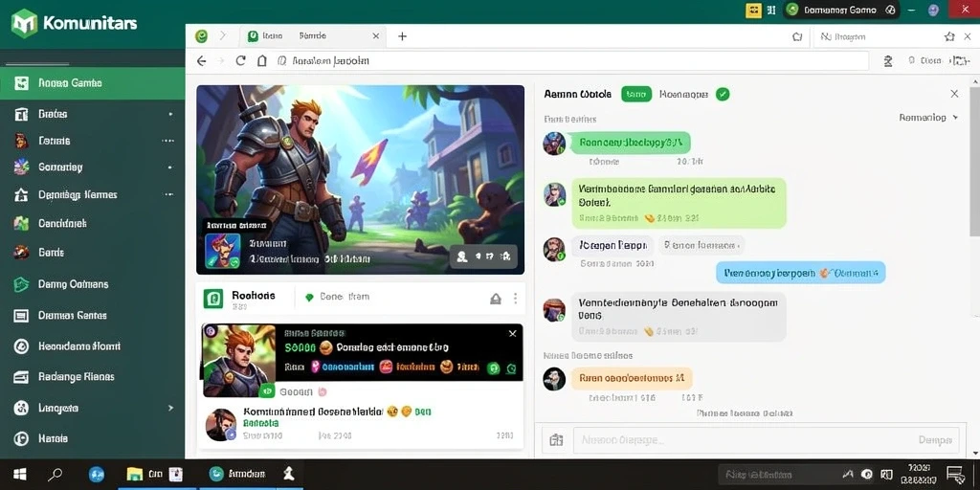Image resolution: width=980 pixels, height=490 pixels.
Task: Close the active browser tab
Action: [x=375, y=36]
